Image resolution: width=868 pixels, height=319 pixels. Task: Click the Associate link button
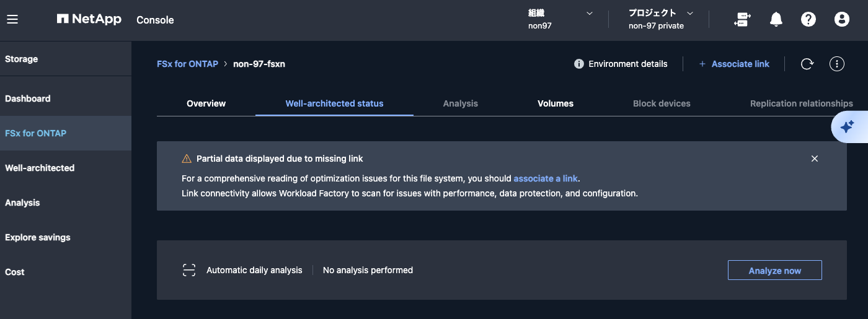point(734,64)
